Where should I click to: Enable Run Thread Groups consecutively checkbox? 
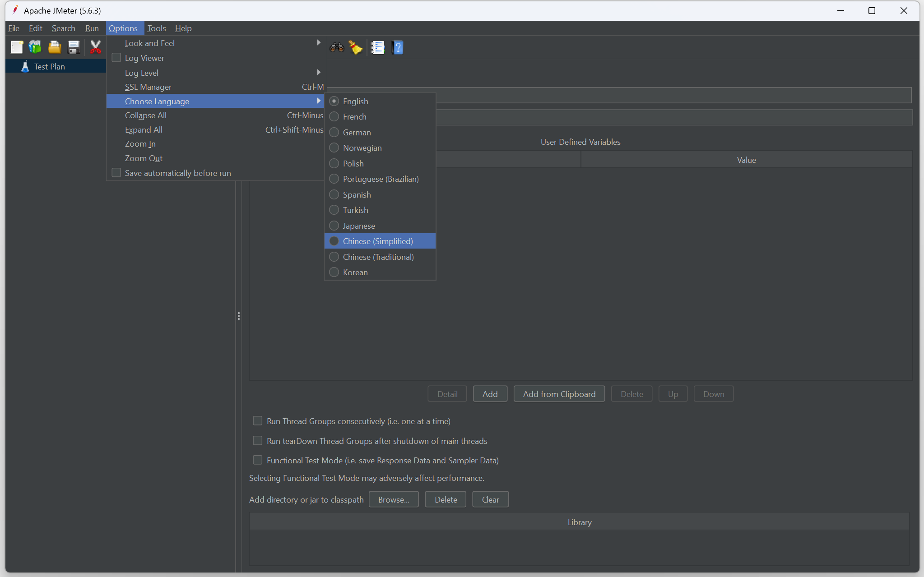coord(257,421)
